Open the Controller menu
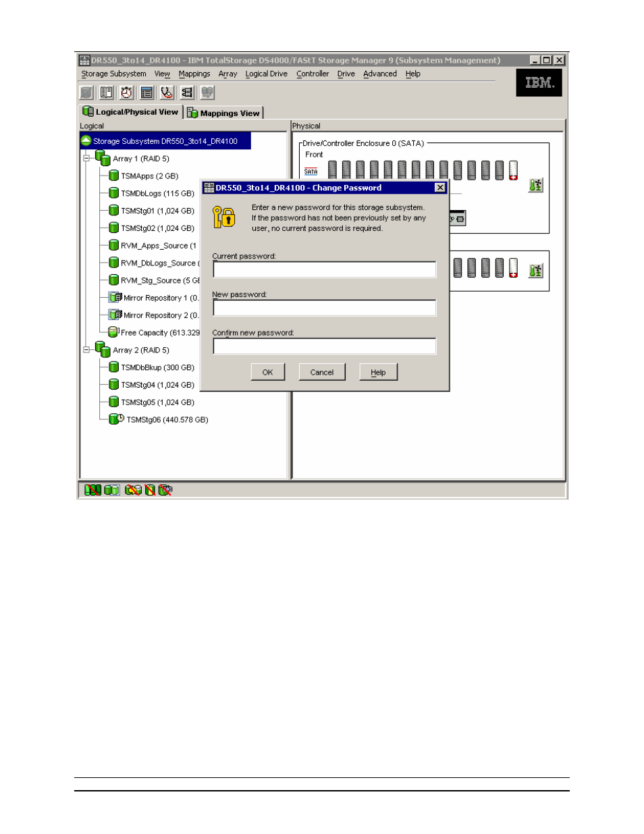The height and width of the screenshot is (834, 644). coord(313,74)
